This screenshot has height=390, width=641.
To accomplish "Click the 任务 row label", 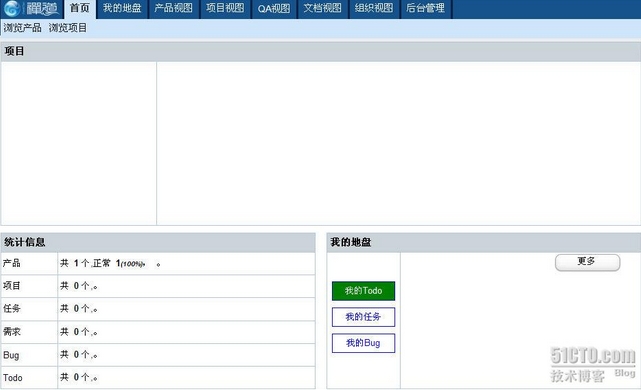I will (x=11, y=309).
